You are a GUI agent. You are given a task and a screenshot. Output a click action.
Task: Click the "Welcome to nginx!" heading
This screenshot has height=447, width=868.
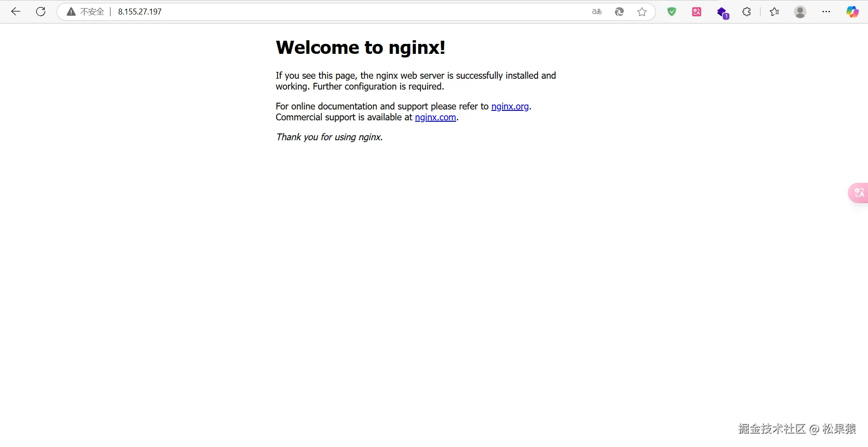click(x=361, y=48)
